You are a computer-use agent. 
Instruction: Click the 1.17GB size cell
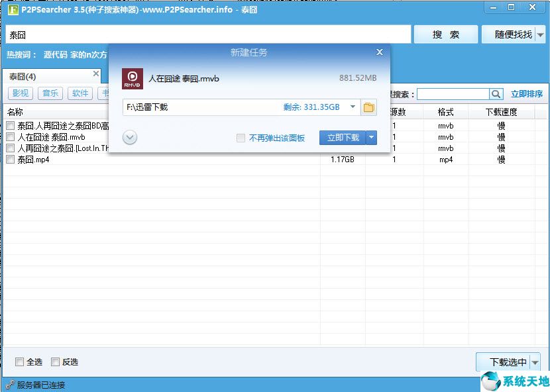(343, 160)
